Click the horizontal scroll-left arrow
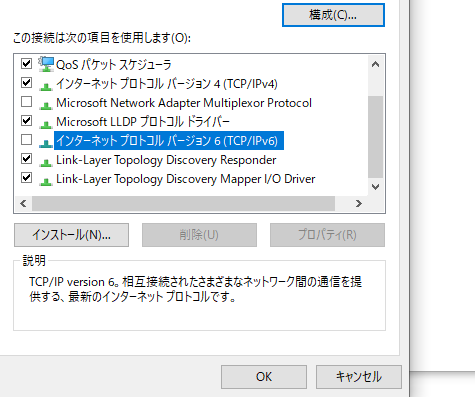 tap(23, 203)
